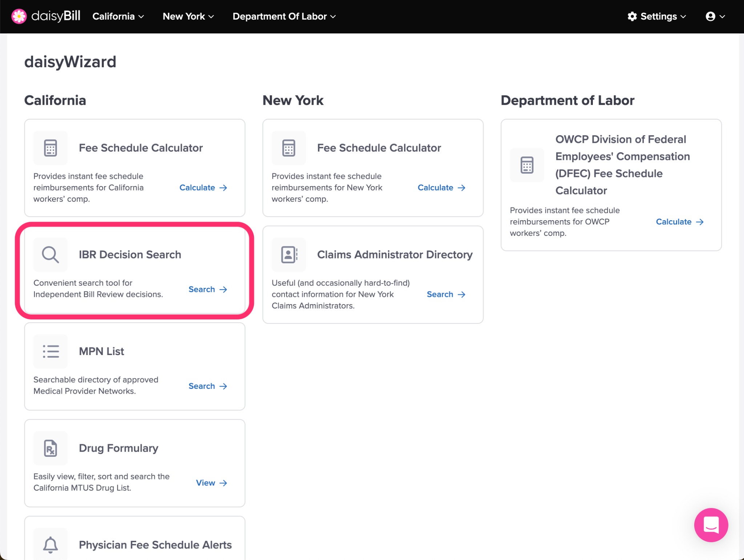Click the Physician Fee Schedule Alerts bell icon

50,544
